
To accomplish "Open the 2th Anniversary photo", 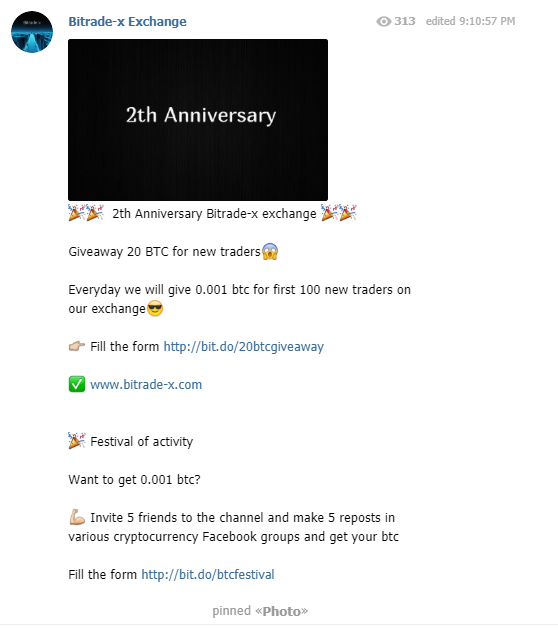I will click(198, 120).
